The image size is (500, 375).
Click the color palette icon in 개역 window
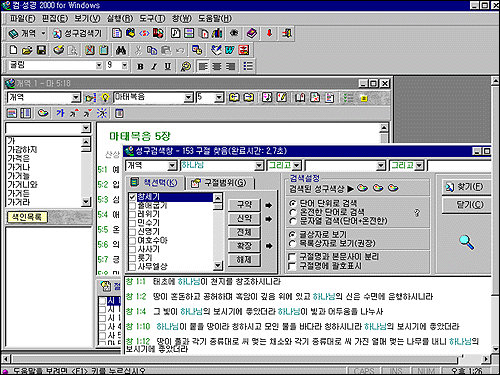pos(43,113)
